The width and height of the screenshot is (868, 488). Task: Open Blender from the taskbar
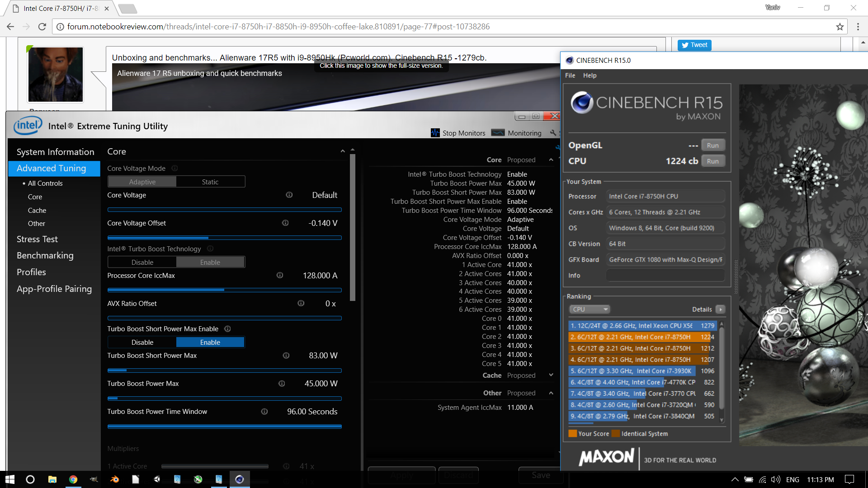pos(115,479)
